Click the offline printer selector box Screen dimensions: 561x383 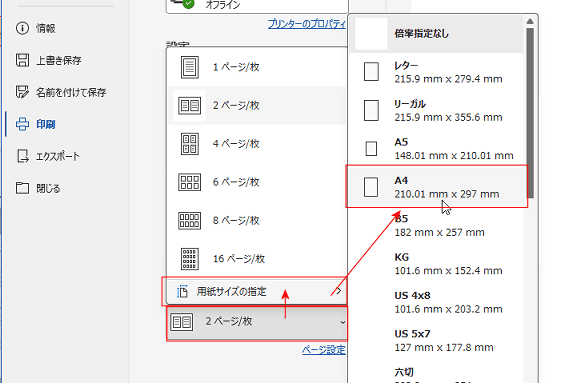pos(257,6)
